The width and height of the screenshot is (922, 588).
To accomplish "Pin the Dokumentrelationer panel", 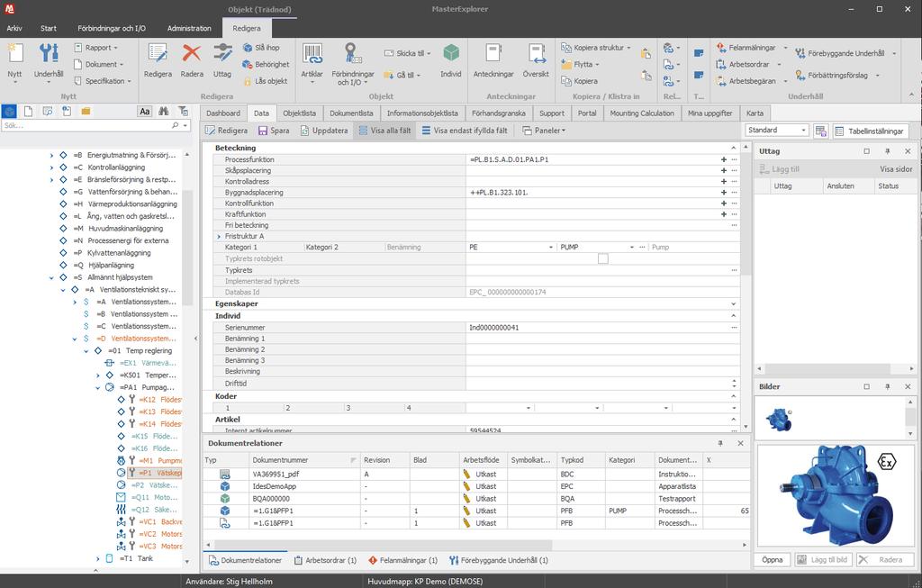I will pos(720,443).
